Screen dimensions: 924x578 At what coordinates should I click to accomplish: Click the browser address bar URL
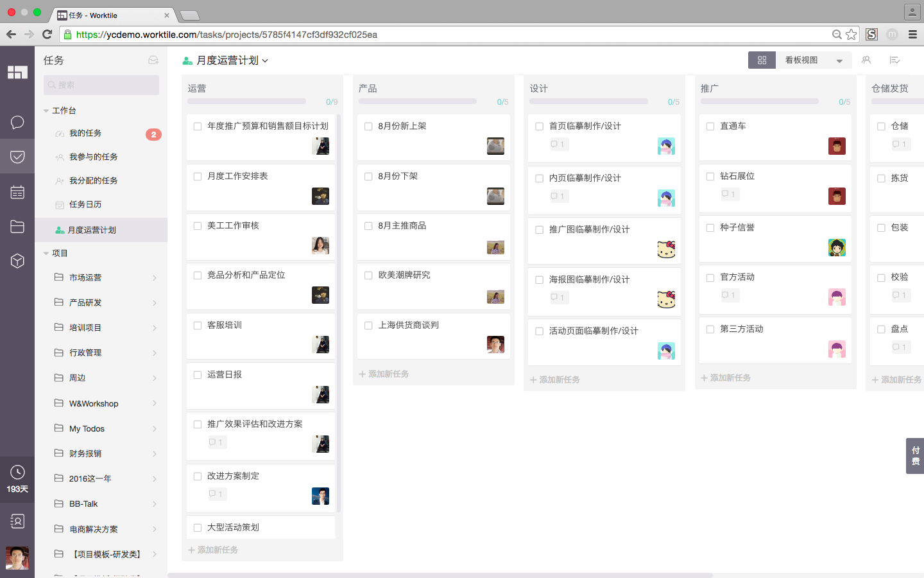coord(227,35)
